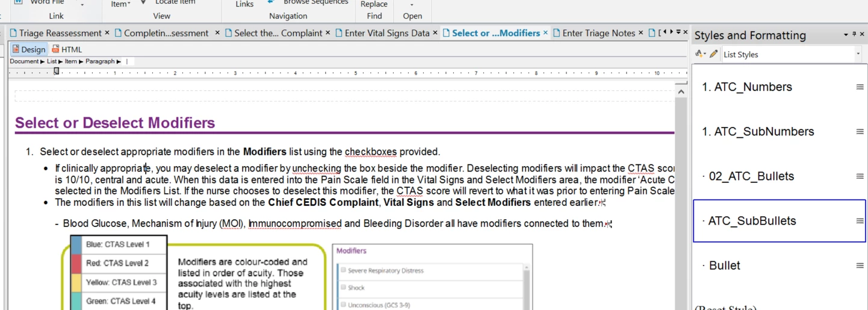
Task: Close the Completin...sessment tab
Action: (217, 33)
